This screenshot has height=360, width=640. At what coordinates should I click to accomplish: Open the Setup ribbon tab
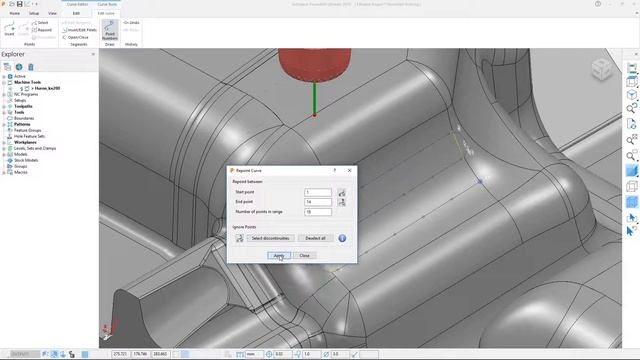pos(34,13)
